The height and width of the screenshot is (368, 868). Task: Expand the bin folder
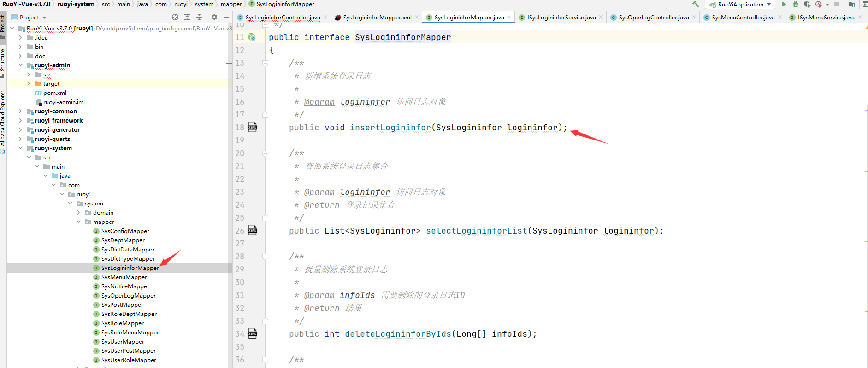[20, 47]
